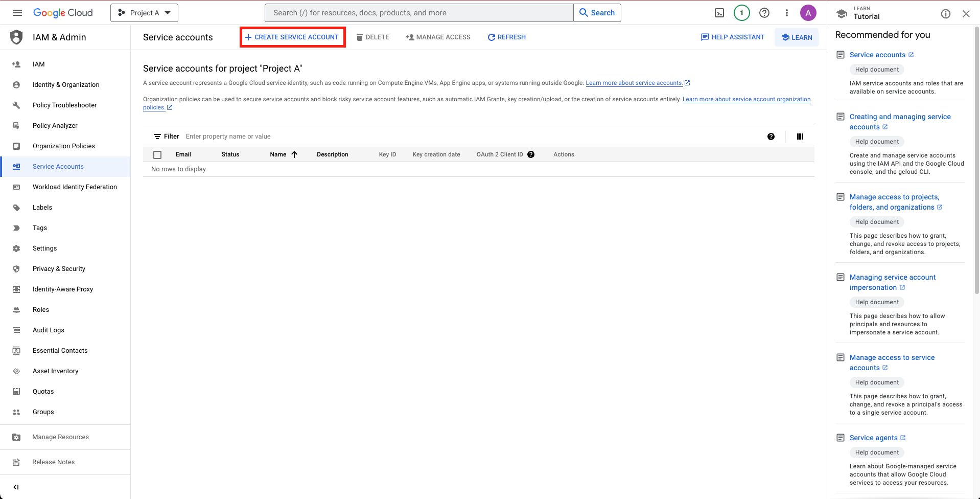
Task: Open the Project A selector dropdown
Action: (144, 13)
